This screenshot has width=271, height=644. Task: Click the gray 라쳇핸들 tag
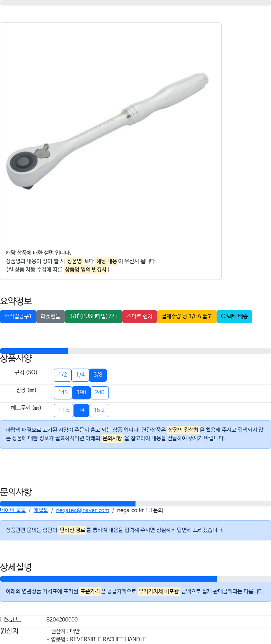coord(51,317)
